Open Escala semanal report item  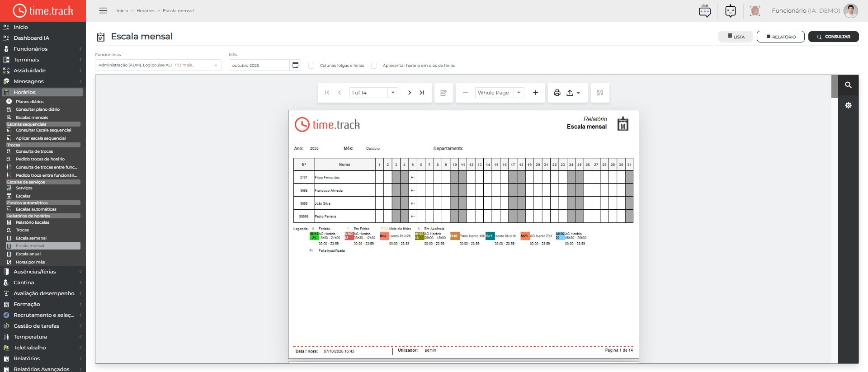pyautogui.click(x=31, y=238)
